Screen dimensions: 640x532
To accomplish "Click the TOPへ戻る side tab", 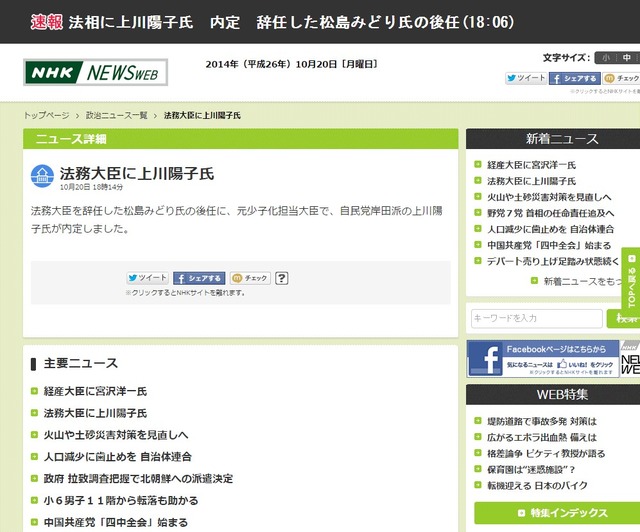I will 631,282.
